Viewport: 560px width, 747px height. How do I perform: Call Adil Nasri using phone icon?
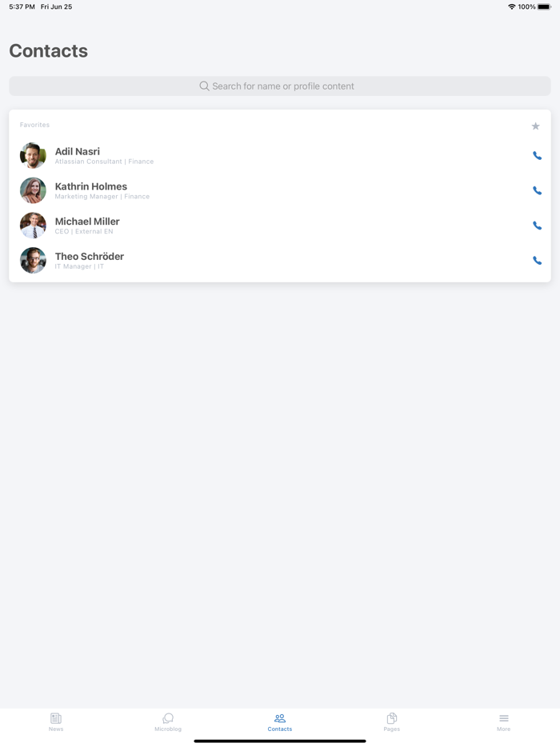[537, 156]
